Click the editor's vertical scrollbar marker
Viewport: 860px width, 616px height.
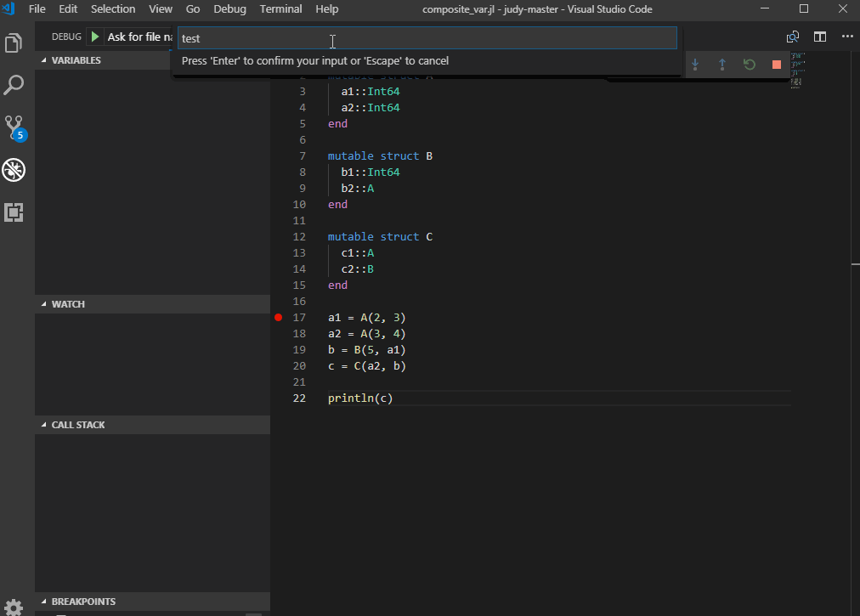coord(856,264)
